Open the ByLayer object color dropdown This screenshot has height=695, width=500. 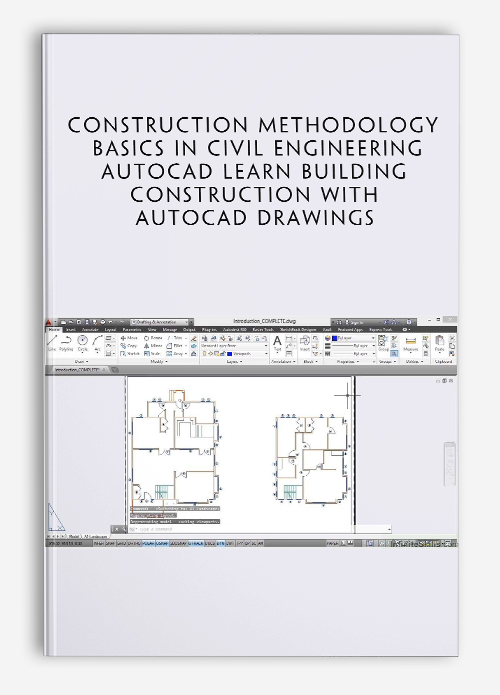pyautogui.click(x=353, y=338)
